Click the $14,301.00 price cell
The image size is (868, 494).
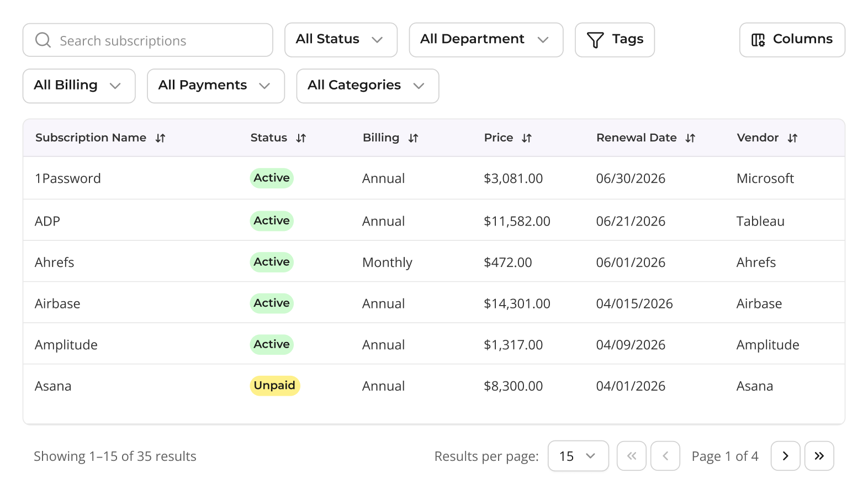[x=517, y=303]
